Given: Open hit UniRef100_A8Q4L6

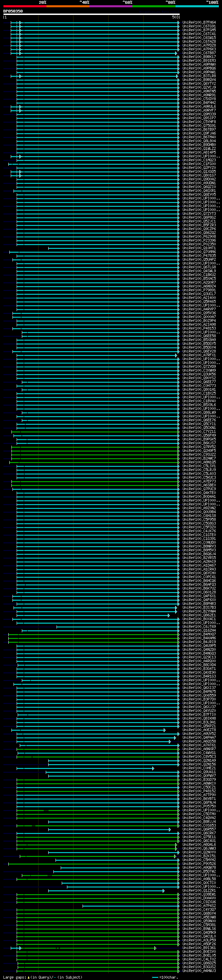Looking at the screenshot, I should point(199,844).
